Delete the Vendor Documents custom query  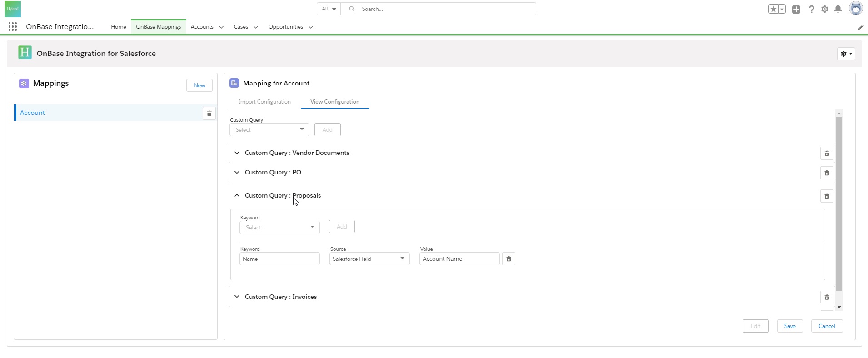(x=827, y=154)
